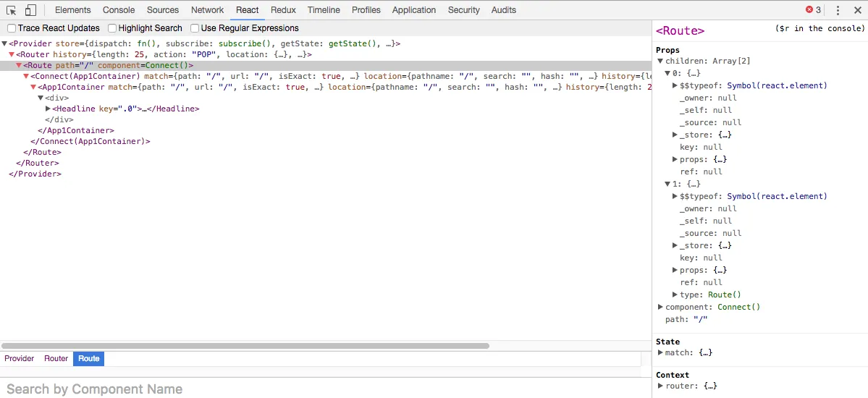
Task: Activate the inspect element picker icon
Action: (x=12, y=10)
